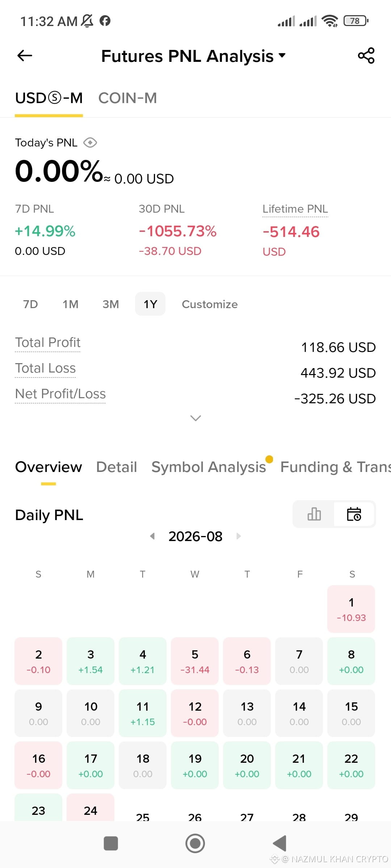The width and height of the screenshot is (391, 868).
Task: Expand the profit summary chevron
Action: [195, 418]
